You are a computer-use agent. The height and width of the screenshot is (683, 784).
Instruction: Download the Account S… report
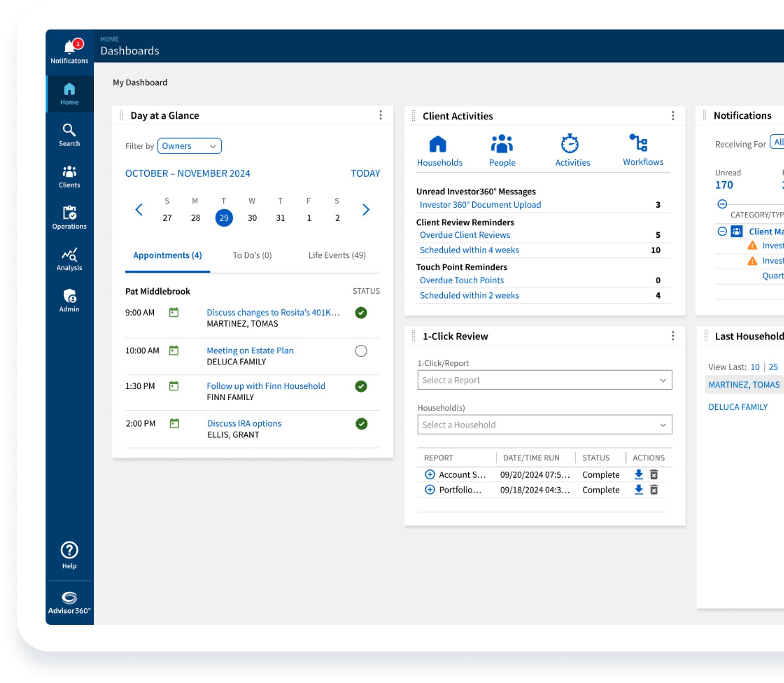(638, 474)
